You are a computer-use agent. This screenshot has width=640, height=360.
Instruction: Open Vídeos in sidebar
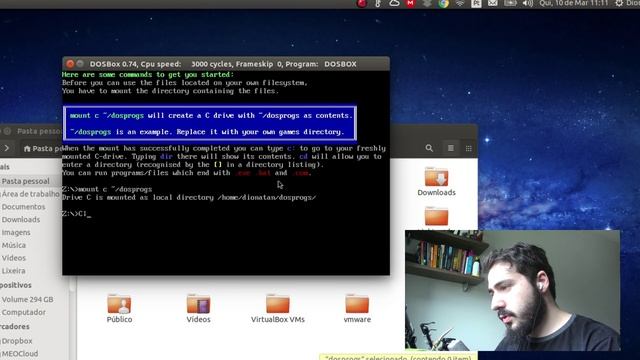coord(13,258)
